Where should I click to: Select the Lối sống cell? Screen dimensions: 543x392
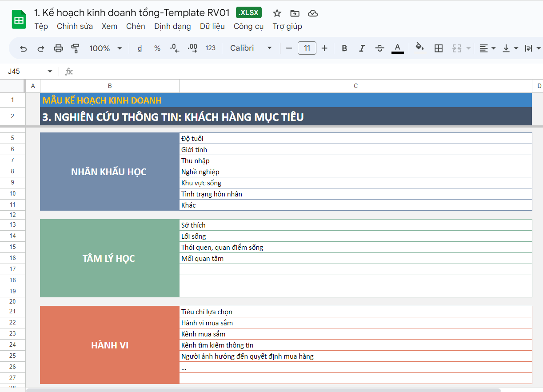355,236
